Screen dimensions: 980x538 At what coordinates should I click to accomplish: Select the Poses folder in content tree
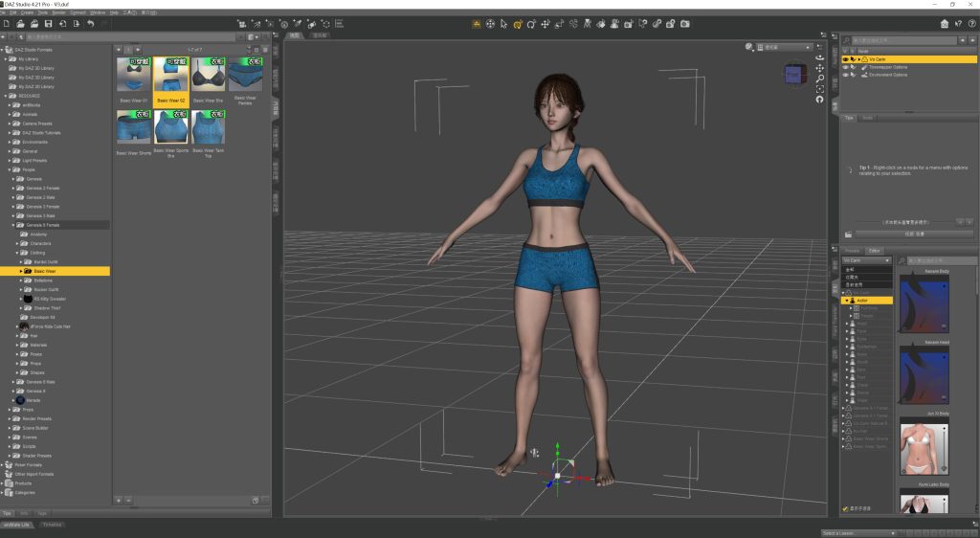pyautogui.click(x=36, y=354)
